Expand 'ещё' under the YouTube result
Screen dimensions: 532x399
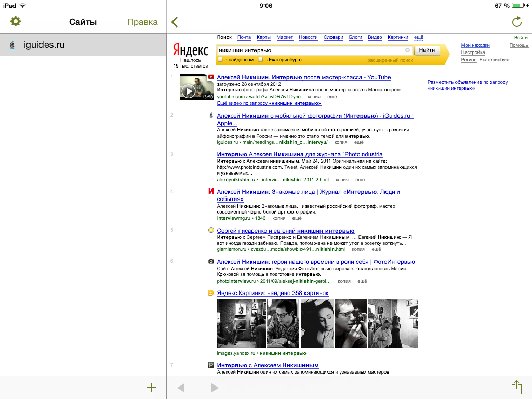click(332, 97)
